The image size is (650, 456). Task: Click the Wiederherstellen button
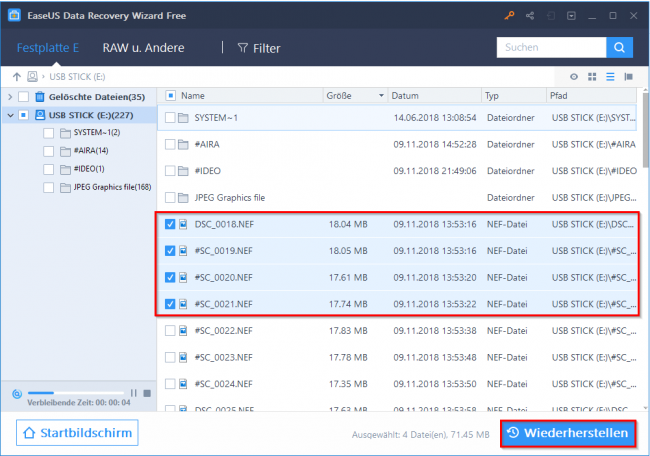tap(568, 433)
